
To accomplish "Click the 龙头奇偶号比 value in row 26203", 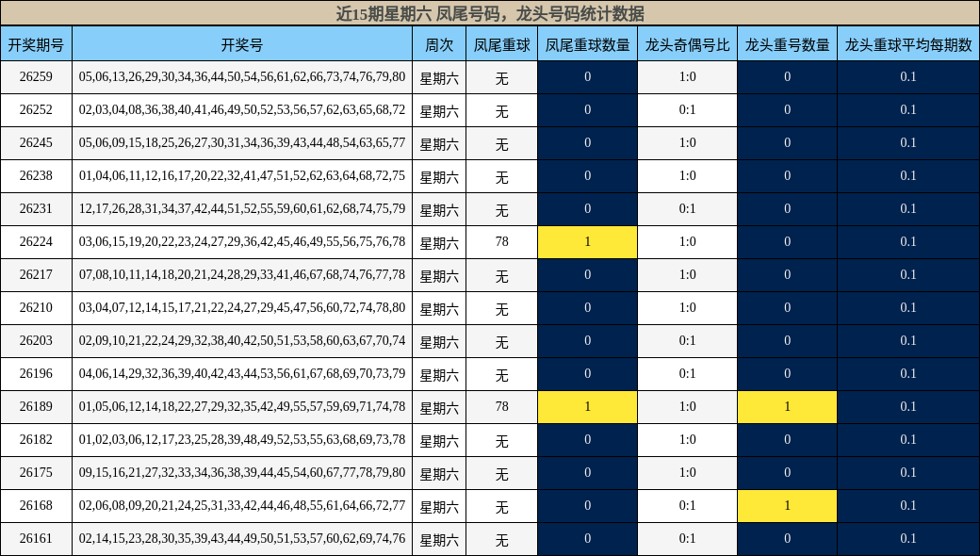I will click(688, 340).
